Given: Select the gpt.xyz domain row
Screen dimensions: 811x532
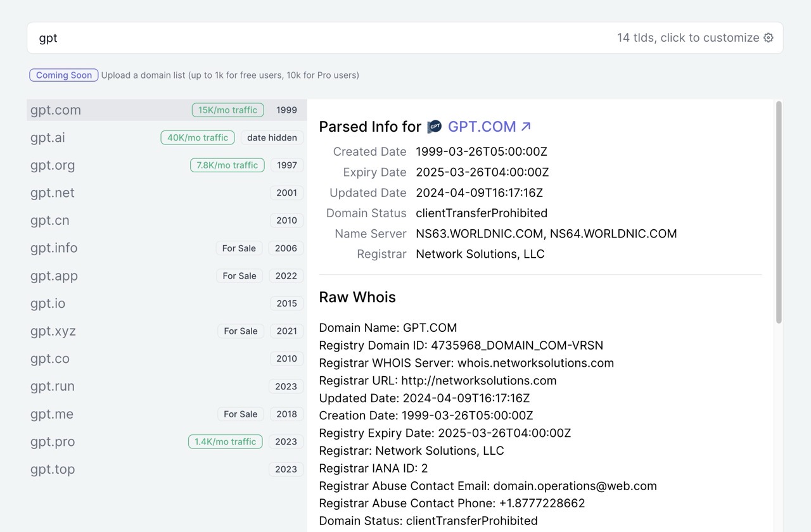Looking at the screenshot, I should [x=167, y=331].
